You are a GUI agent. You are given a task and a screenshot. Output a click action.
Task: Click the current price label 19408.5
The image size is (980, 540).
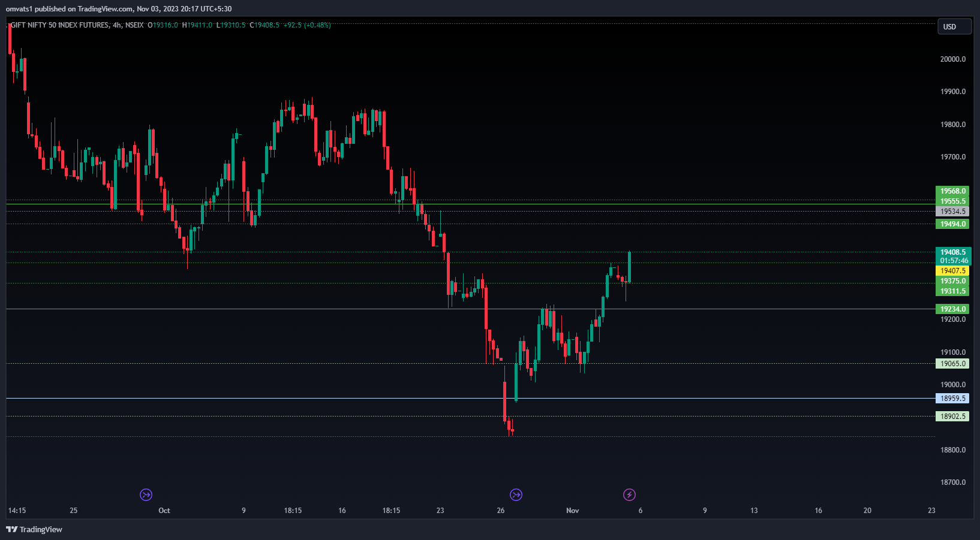(953, 252)
